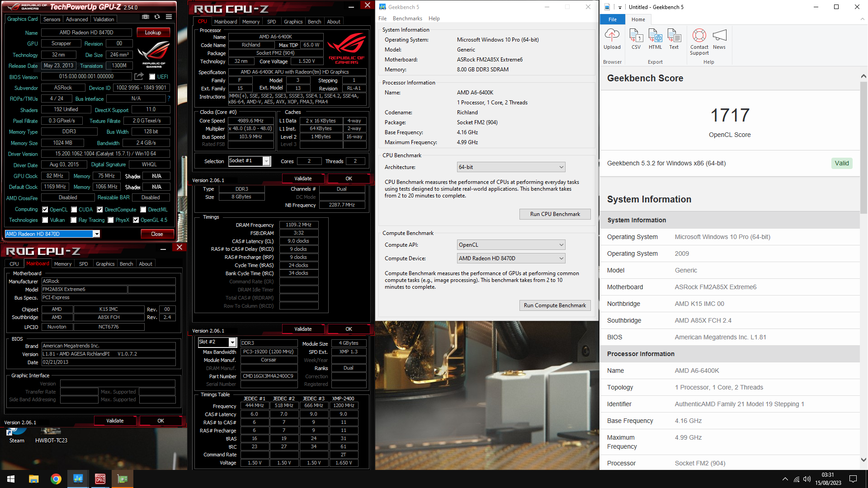
Task: Toggle the DirectCompute checkbox
Action: coord(100,210)
